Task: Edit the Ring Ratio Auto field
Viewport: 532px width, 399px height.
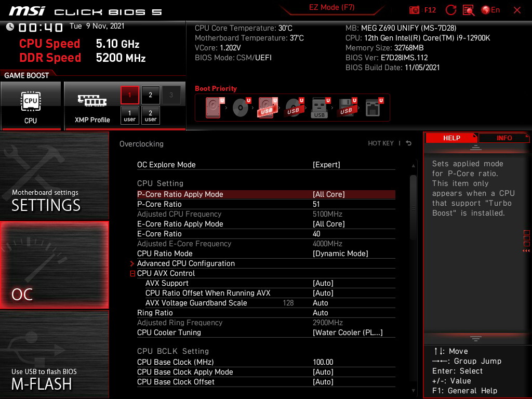Action: tap(320, 313)
